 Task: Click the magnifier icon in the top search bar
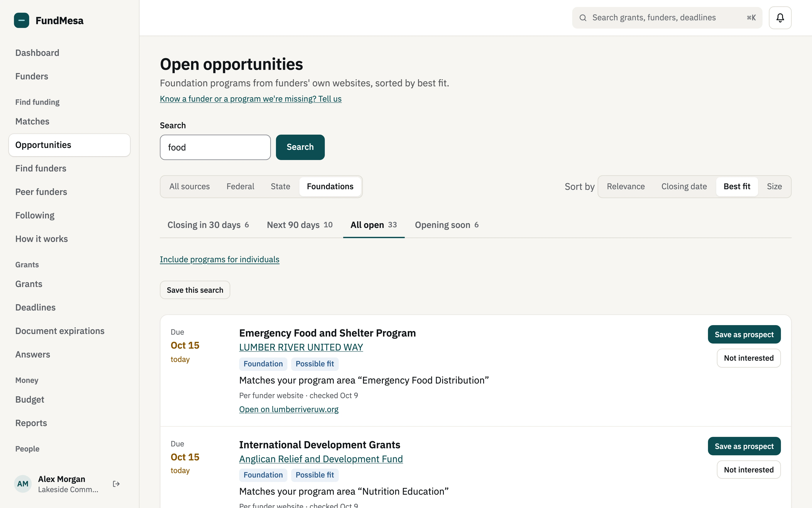coord(583,18)
